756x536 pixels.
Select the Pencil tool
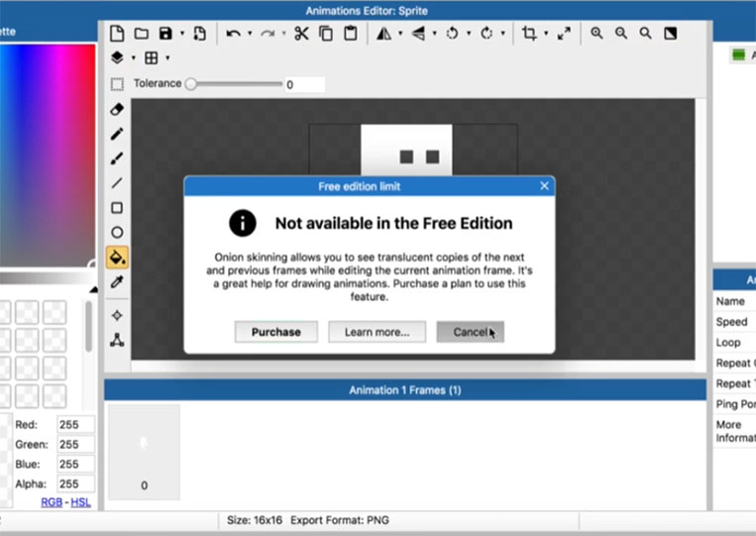117,134
